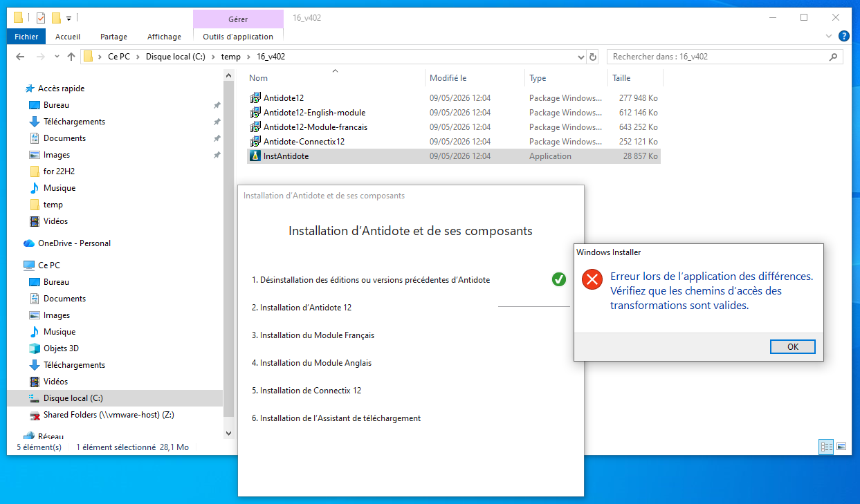Open Musique under Accès rapide

tap(60, 188)
